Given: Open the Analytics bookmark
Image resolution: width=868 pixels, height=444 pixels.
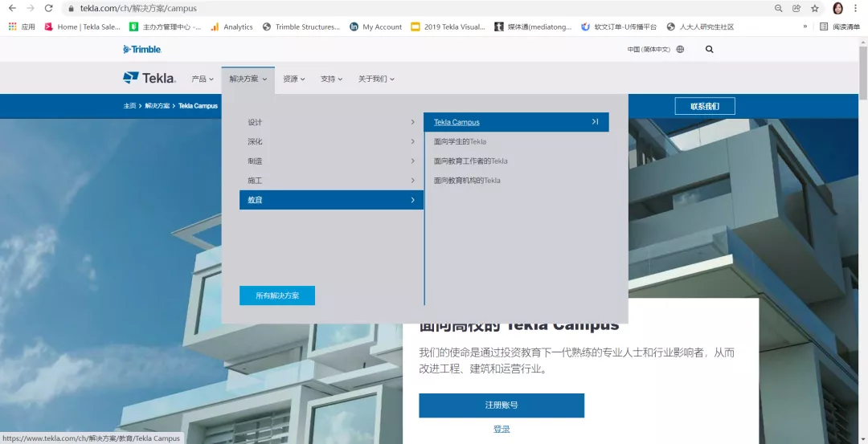Looking at the screenshot, I should 232,26.
